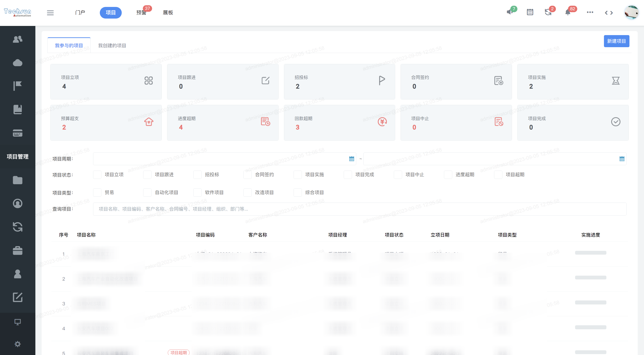
Task: Open the end date calendar picker
Action: pos(622,159)
